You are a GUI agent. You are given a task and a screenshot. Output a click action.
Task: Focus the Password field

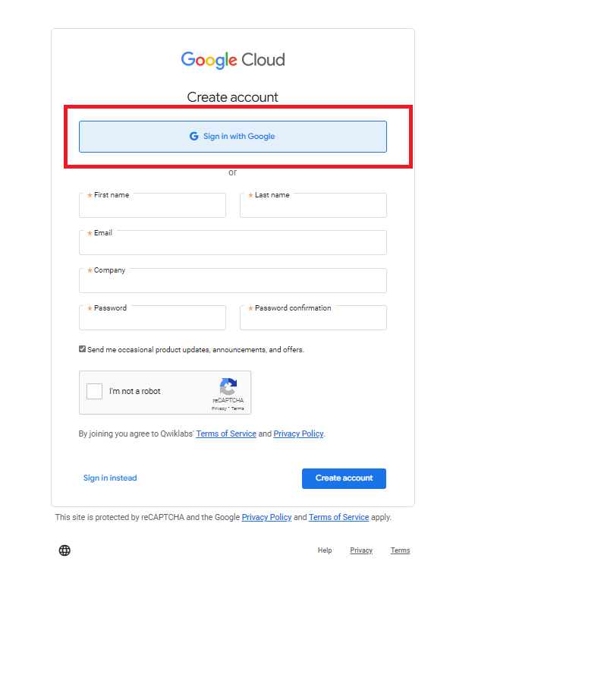pyautogui.click(x=153, y=318)
